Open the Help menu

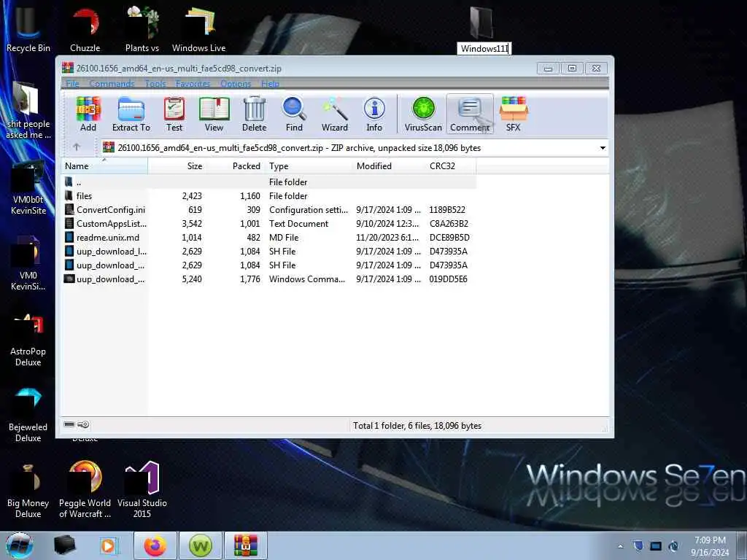[x=270, y=84]
